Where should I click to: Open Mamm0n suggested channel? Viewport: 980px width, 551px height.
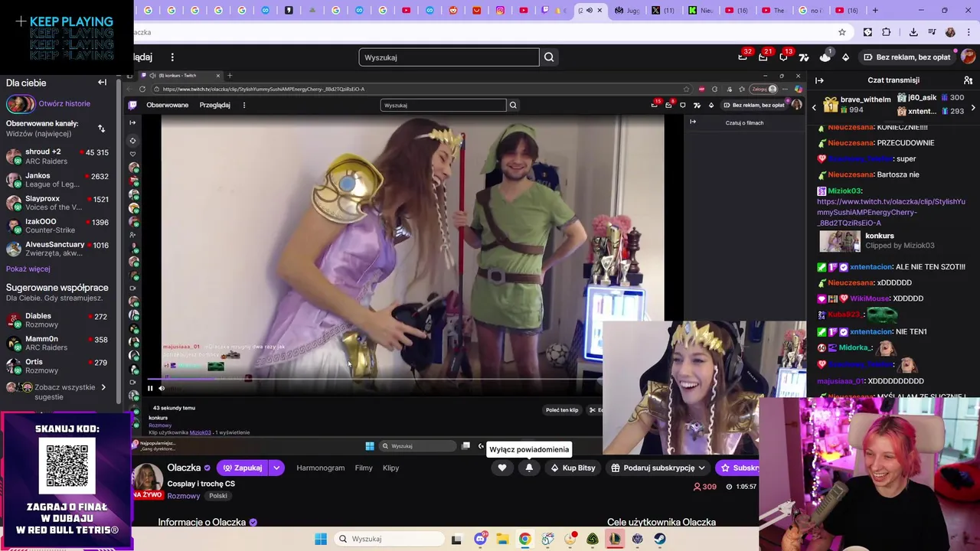pos(57,343)
